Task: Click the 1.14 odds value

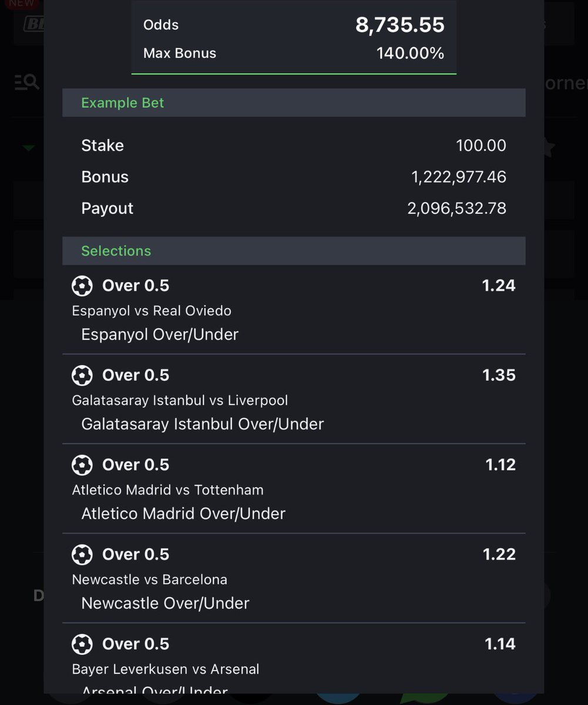Action: (500, 644)
